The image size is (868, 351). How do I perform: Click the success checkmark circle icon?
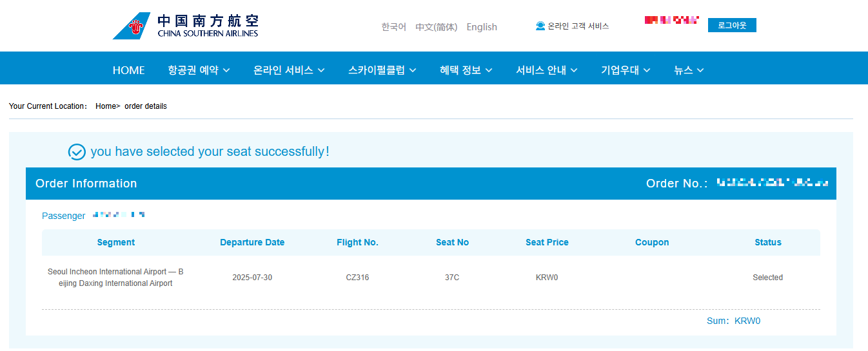pos(77,152)
